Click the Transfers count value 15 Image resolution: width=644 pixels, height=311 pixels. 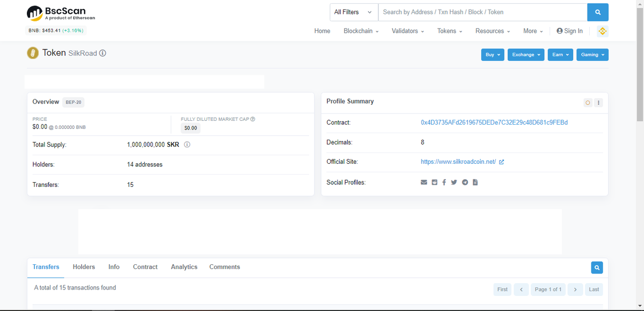tap(130, 185)
